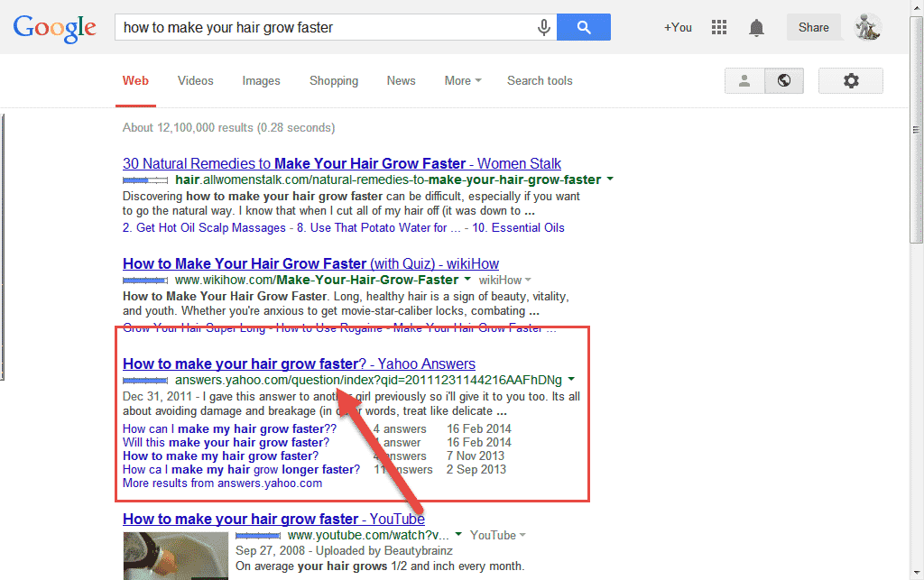Switch to the Videos tab
This screenshot has height=580, width=924.
pos(196,80)
